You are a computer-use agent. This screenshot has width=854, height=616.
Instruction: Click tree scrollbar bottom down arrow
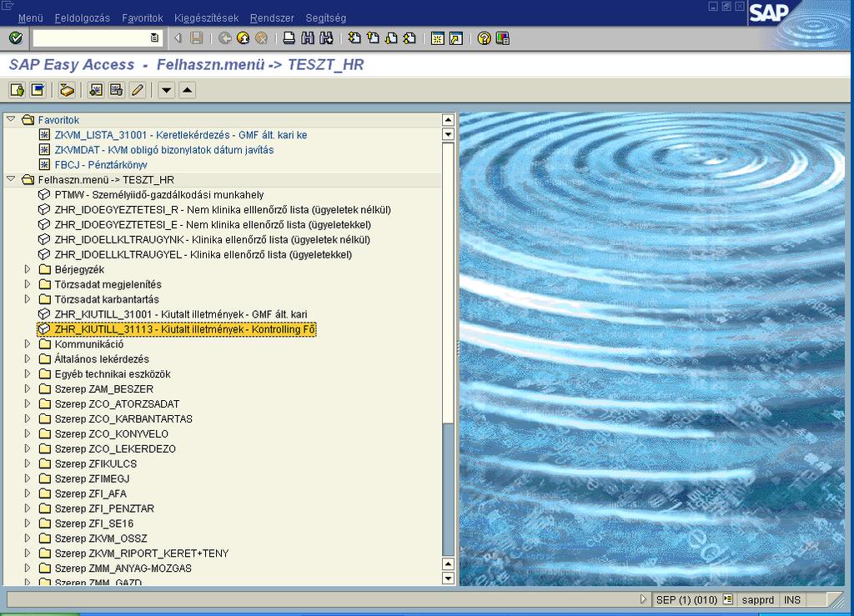click(448, 578)
